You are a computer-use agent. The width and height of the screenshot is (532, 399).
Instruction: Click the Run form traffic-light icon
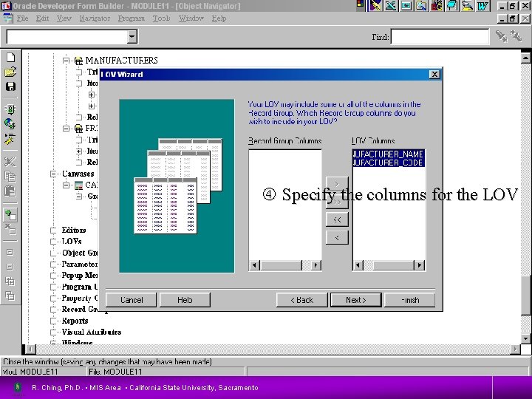point(10,109)
